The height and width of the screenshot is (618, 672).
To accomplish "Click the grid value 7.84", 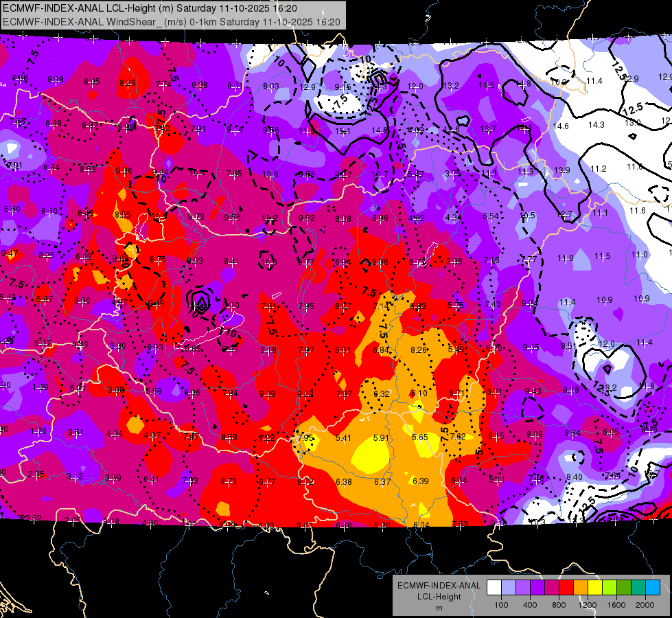I will pos(230,393).
